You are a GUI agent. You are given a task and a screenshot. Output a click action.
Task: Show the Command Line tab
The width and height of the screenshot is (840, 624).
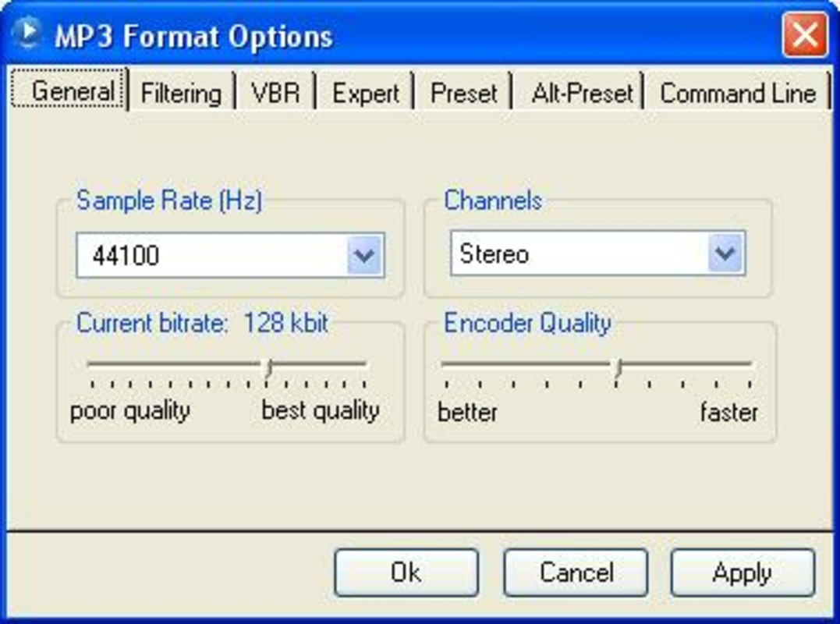pyautogui.click(x=736, y=93)
